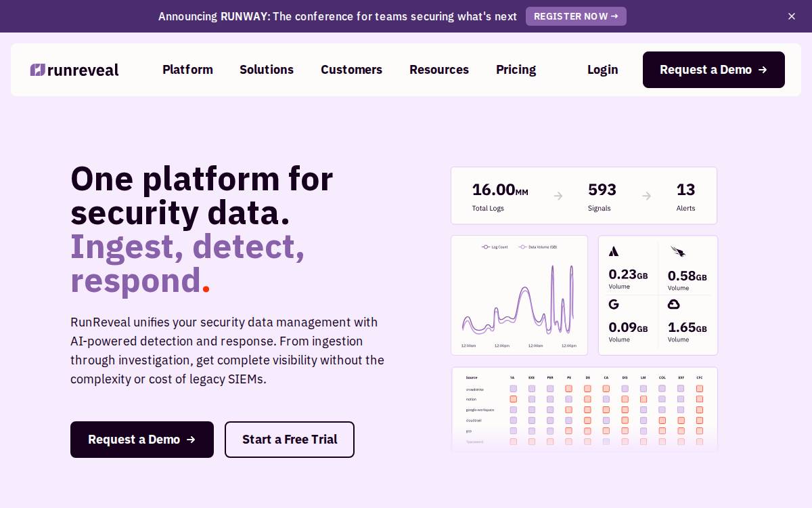Click the log volume line chart
The width and height of the screenshot is (812, 508).
(x=519, y=295)
